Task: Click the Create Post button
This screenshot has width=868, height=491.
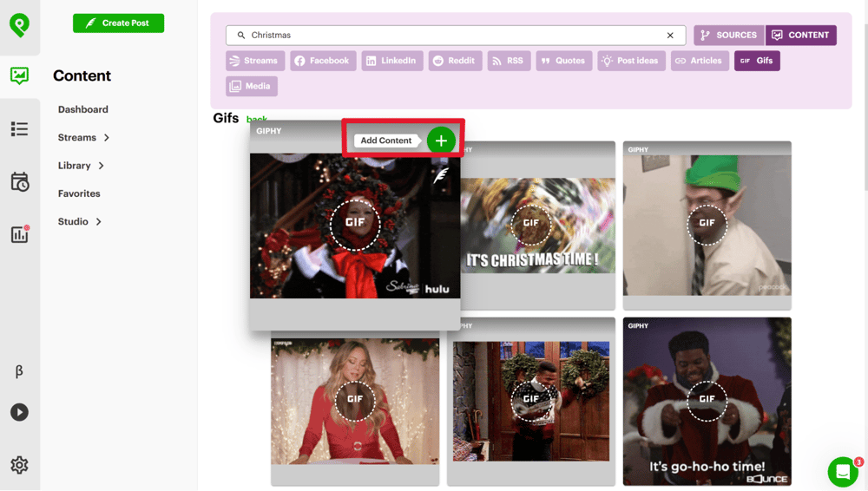Action: [118, 23]
